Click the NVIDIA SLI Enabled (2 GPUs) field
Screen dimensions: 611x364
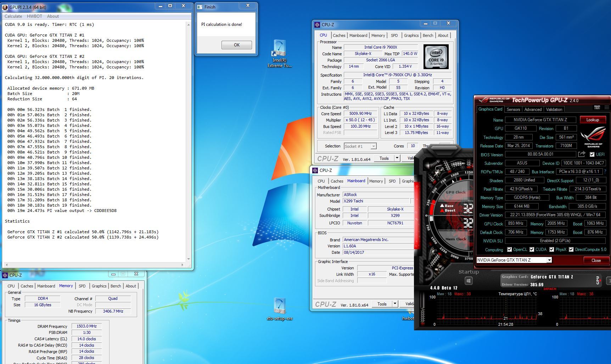[555, 241]
